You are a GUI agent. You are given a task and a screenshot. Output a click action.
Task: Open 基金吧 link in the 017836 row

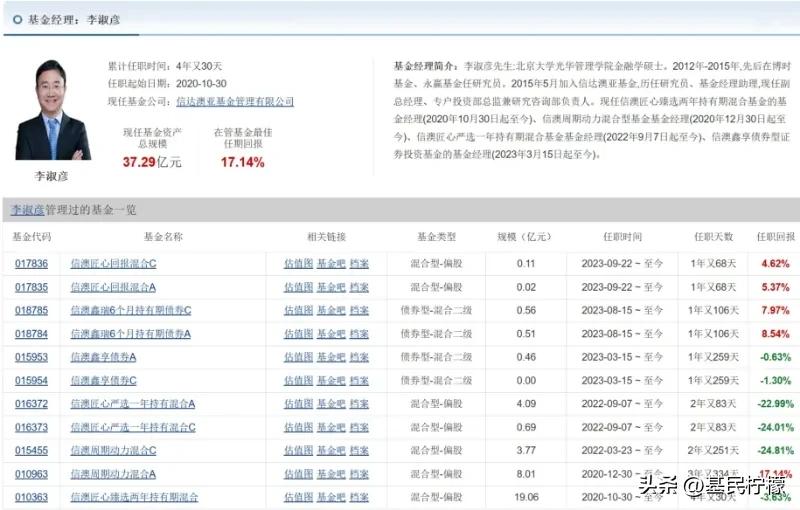click(x=331, y=264)
